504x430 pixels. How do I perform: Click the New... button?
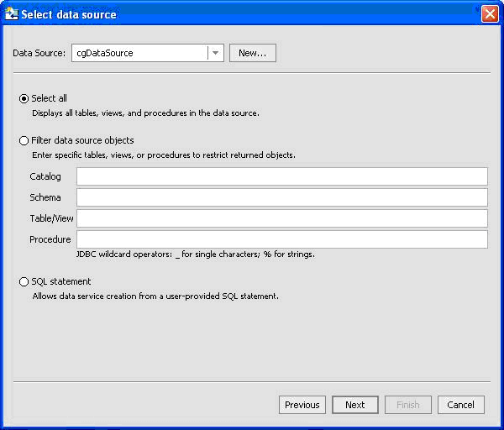pos(253,53)
